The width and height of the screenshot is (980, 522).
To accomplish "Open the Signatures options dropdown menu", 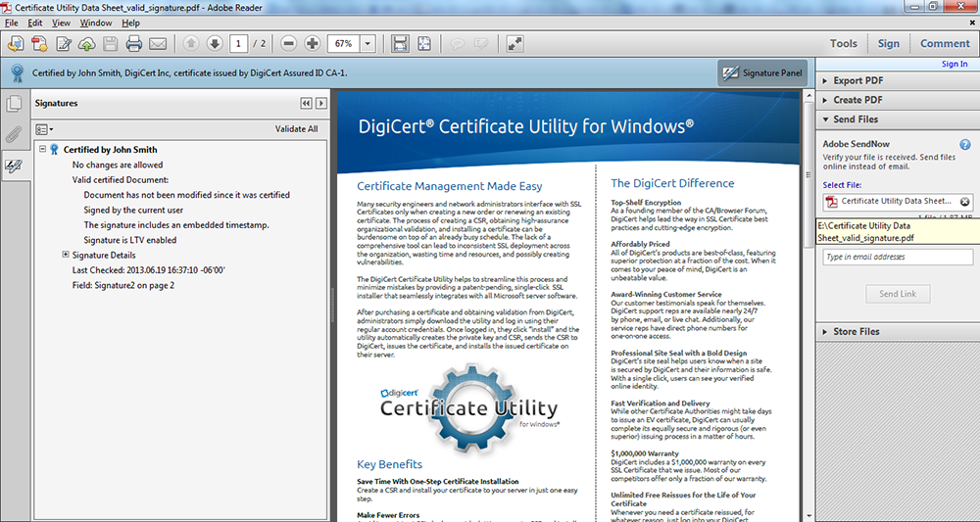I will (44, 130).
